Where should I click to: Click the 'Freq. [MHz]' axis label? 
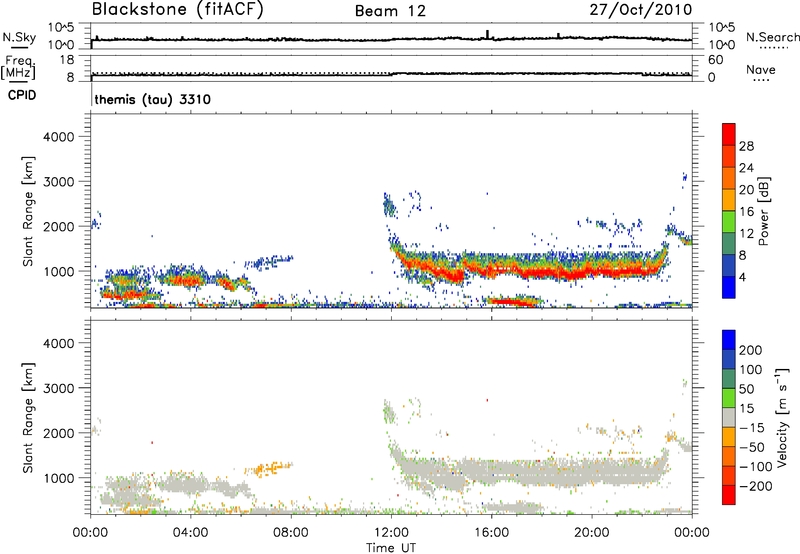tap(19, 68)
